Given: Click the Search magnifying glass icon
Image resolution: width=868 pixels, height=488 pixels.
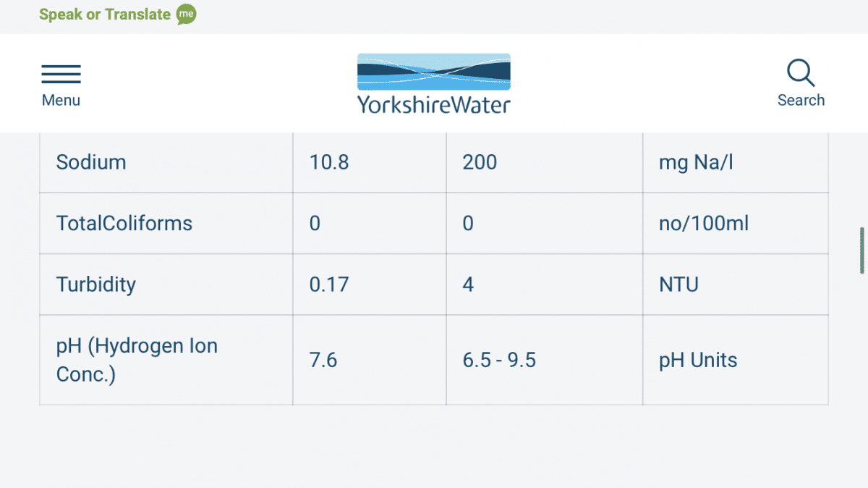Looking at the screenshot, I should pos(801,73).
